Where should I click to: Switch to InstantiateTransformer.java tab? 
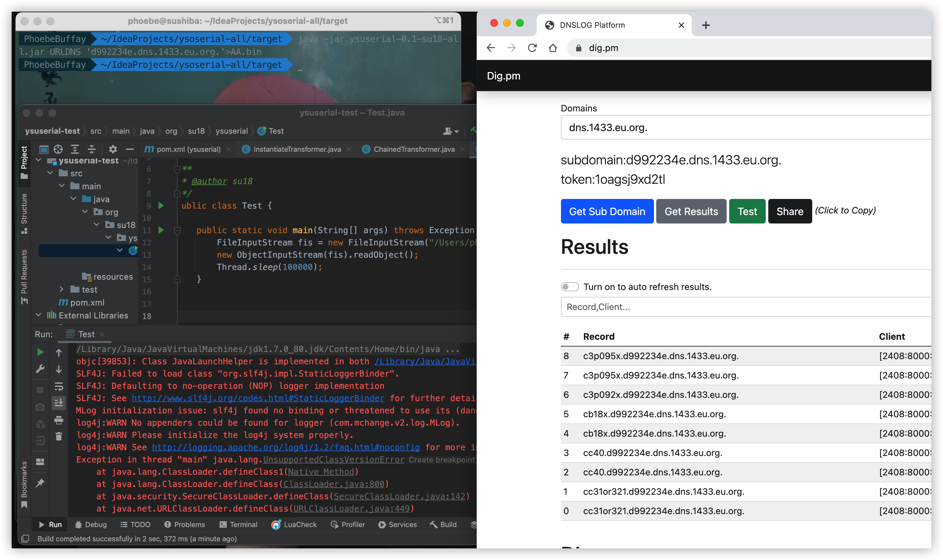[296, 150]
